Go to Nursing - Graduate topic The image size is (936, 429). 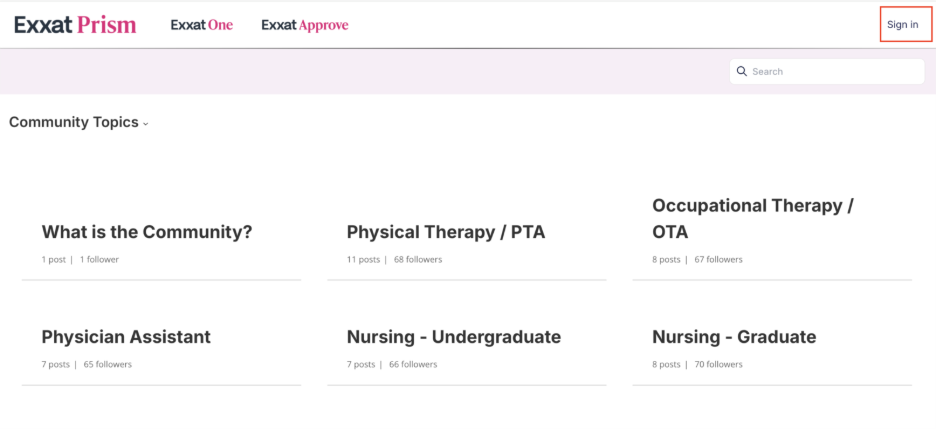click(x=734, y=337)
